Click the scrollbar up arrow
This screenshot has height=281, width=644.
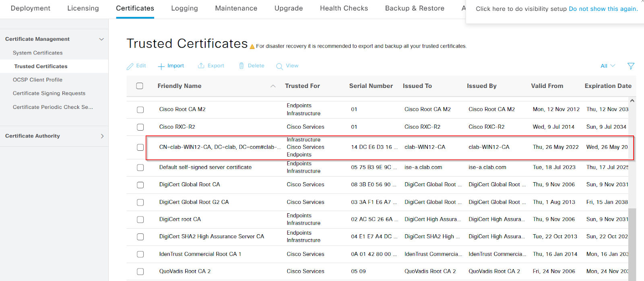(x=632, y=101)
